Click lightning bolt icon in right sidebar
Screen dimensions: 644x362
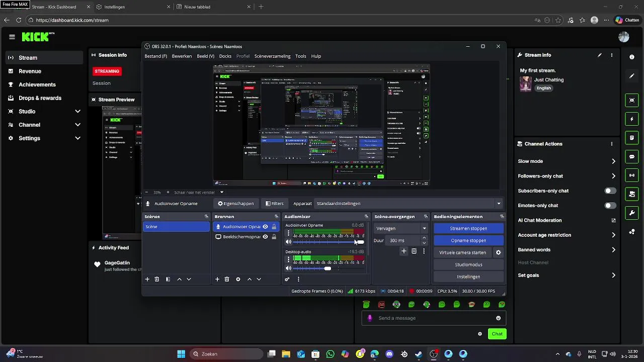pos(632,119)
